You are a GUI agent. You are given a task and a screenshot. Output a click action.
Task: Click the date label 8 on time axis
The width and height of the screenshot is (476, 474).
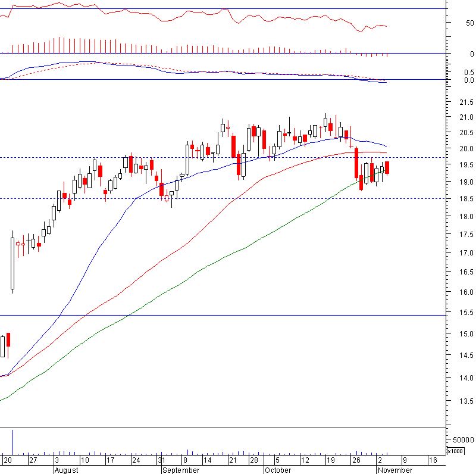coord(185,460)
